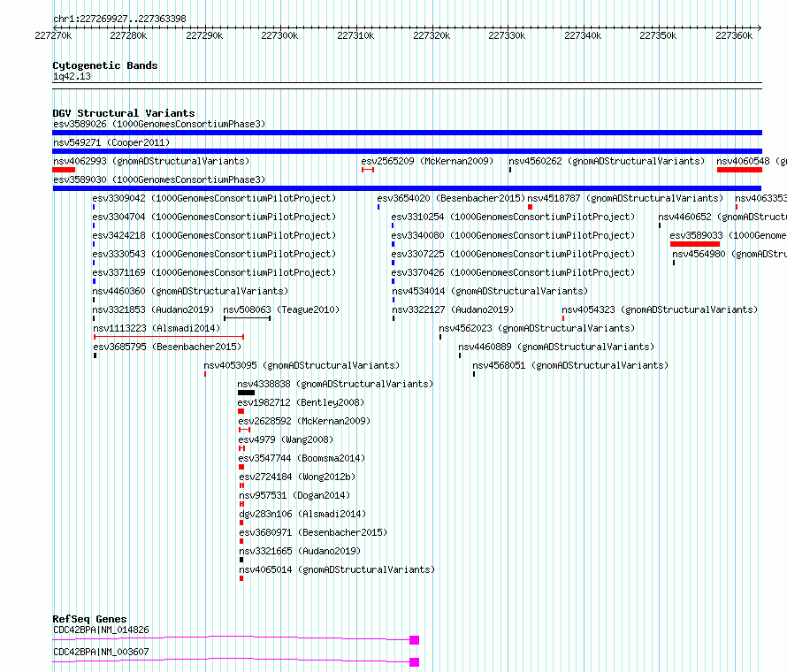Viewport: 787px width, 672px height.
Task: Open esv3680971 Besenbacher2015 label
Action: coord(313,532)
